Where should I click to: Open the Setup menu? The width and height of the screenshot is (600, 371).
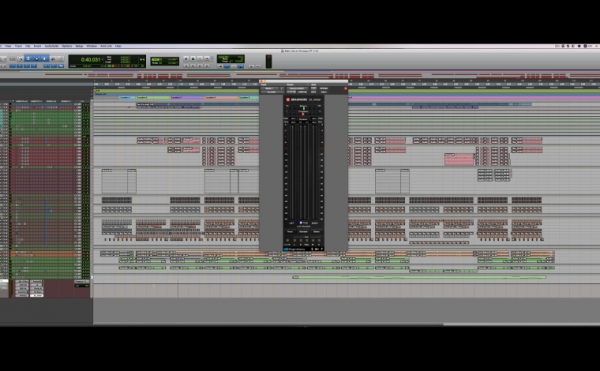click(x=79, y=46)
